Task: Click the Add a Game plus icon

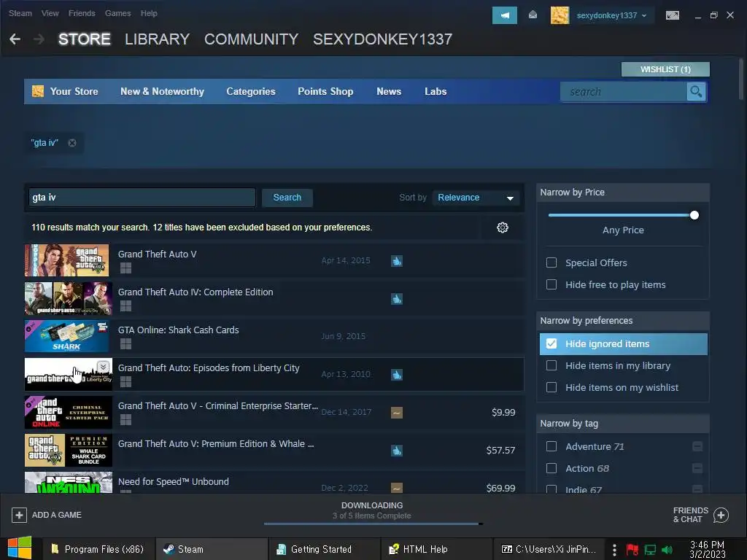Action: [19, 515]
